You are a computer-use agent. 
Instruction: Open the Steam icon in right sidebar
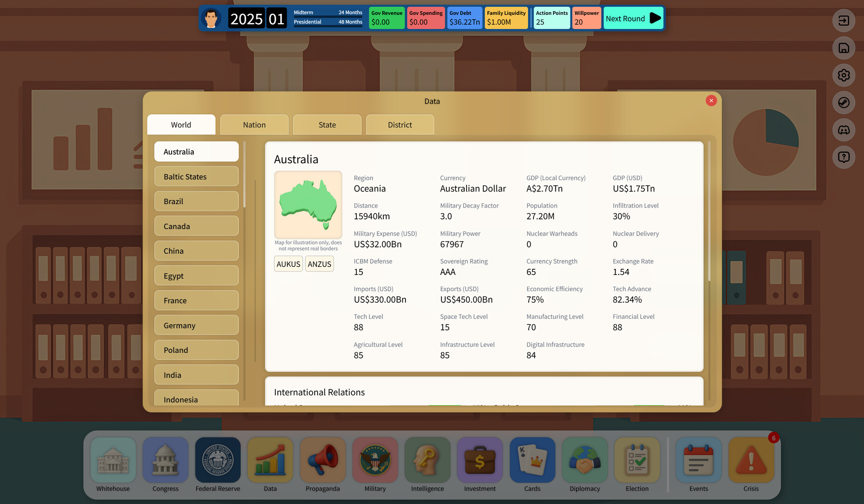pos(843,103)
